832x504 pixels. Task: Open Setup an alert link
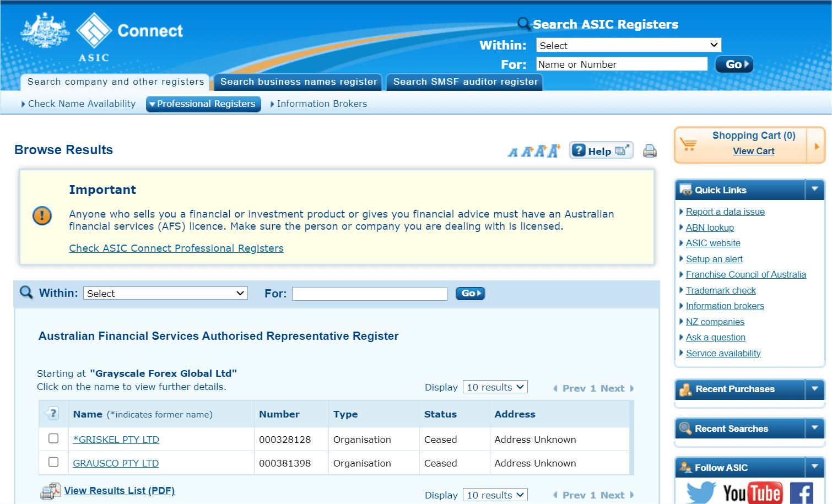714,259
